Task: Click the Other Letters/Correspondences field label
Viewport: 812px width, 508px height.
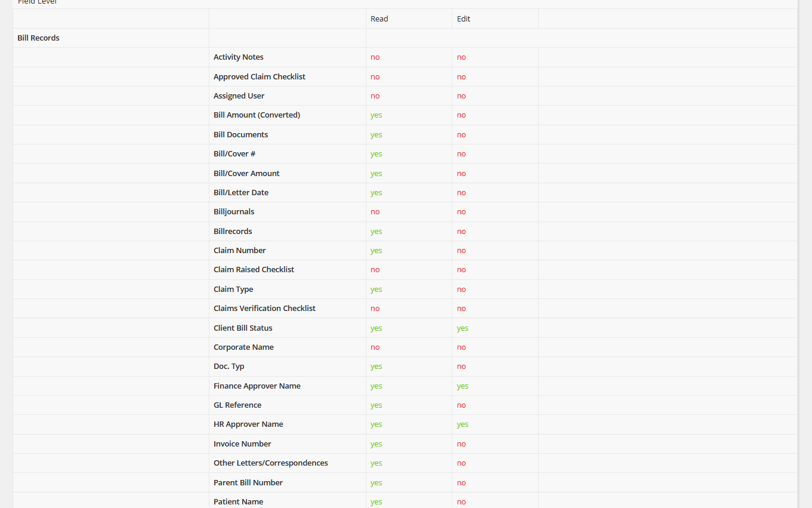Action: pos(270,463)
